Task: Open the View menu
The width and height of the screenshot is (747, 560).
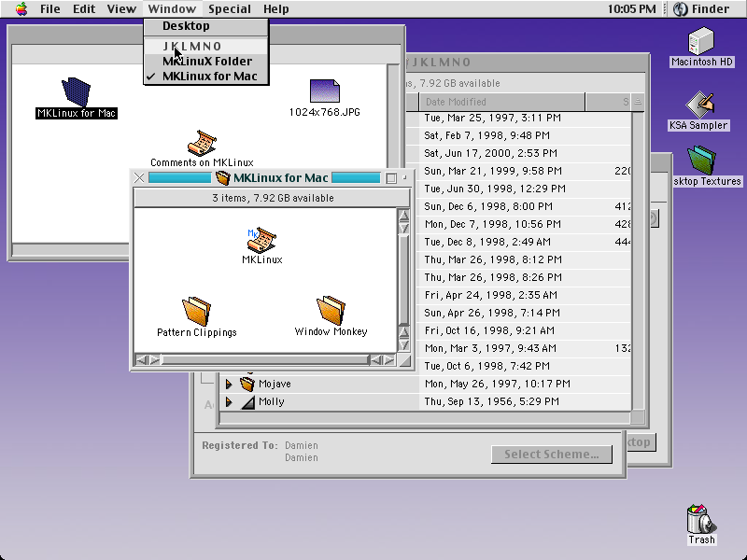Action: coord(121,9)
